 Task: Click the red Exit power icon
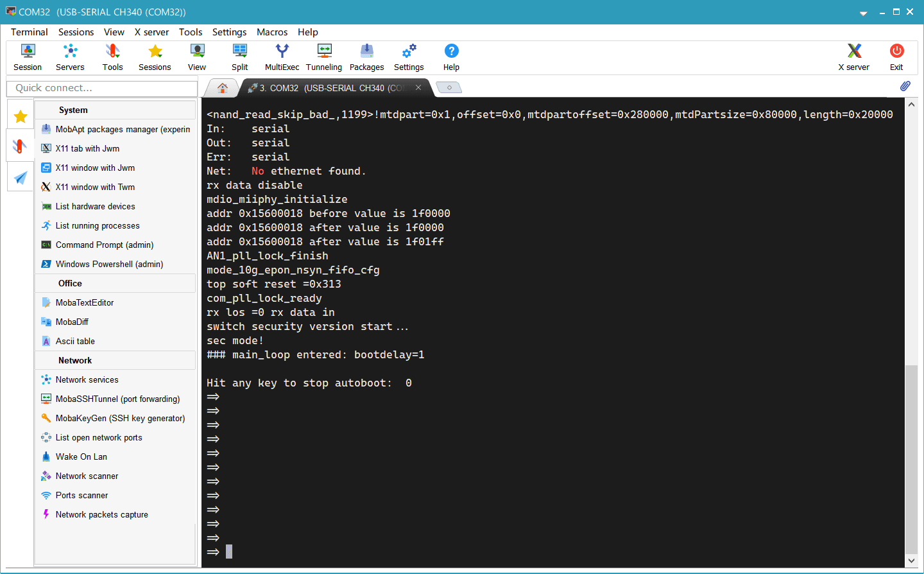(896, 57)
